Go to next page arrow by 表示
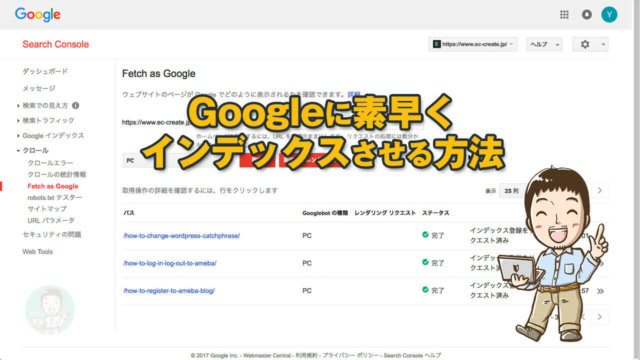640x360 pixels. click(600, 190)
